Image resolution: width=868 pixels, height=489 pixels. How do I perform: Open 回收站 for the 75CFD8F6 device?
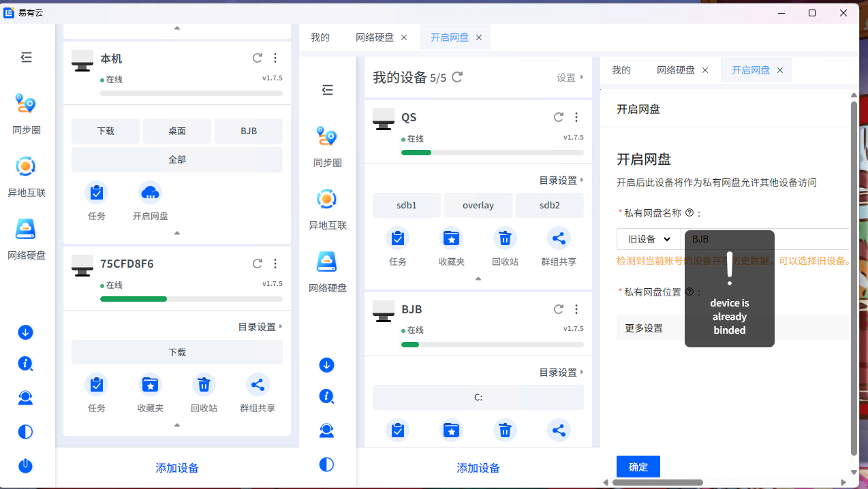click(204, 385)
